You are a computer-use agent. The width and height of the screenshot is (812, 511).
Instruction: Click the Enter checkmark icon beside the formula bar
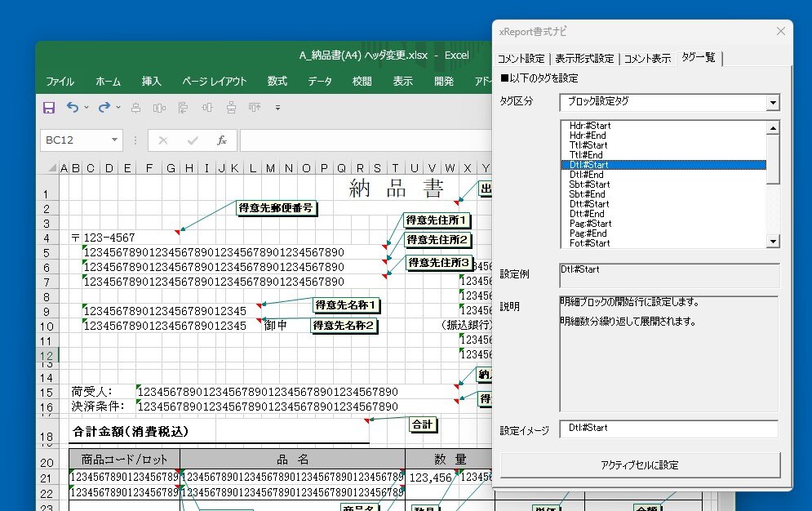point(193,140)
